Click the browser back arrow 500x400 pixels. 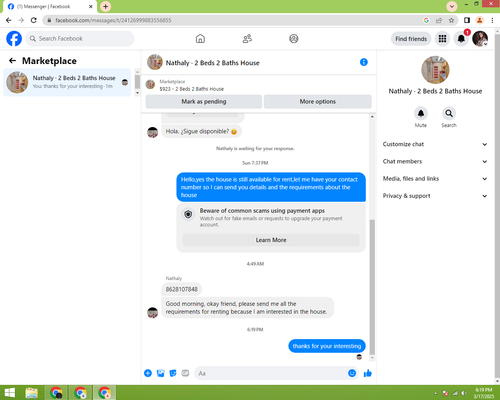[9, 20]
